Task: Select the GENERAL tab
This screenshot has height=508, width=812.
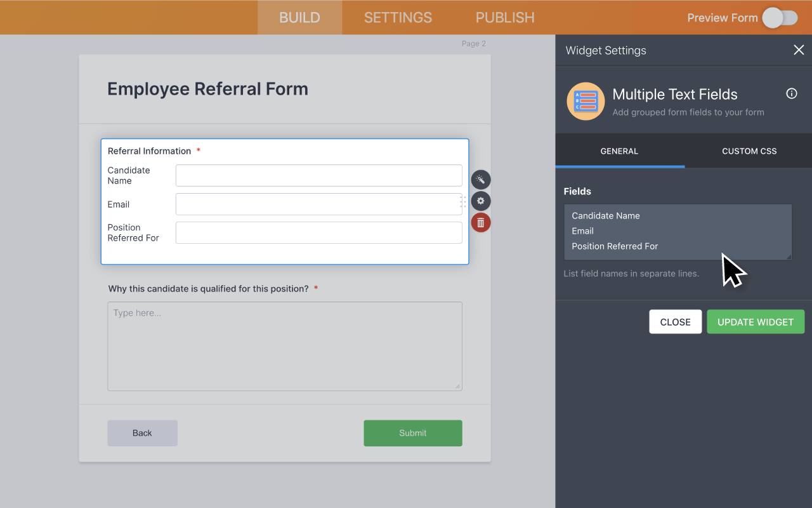Action: click(619, 151)
